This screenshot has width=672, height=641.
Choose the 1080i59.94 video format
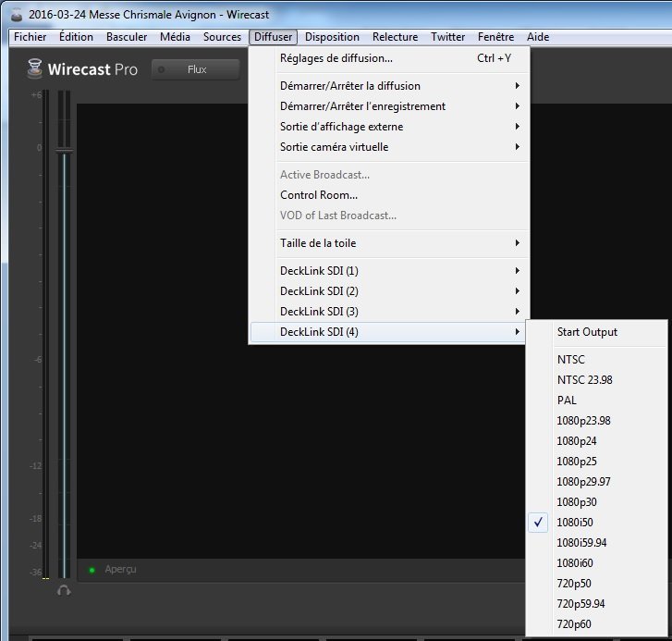583,543
